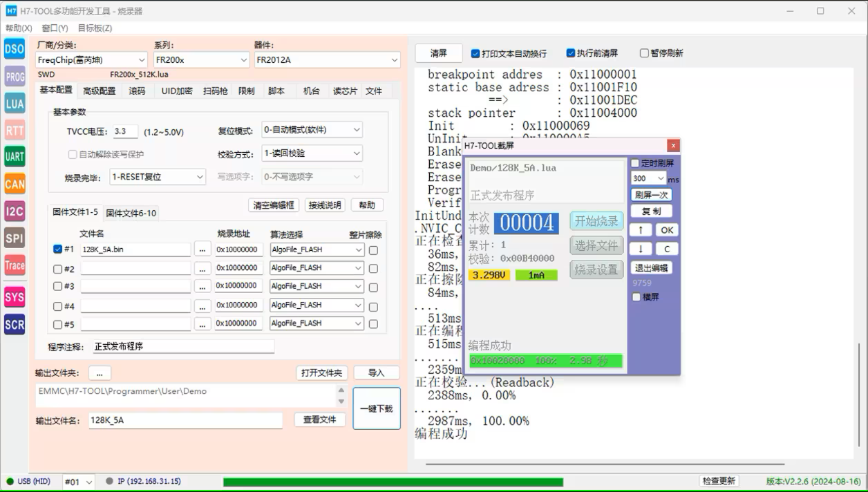Open the SYS system settings module

click(15, 298)
